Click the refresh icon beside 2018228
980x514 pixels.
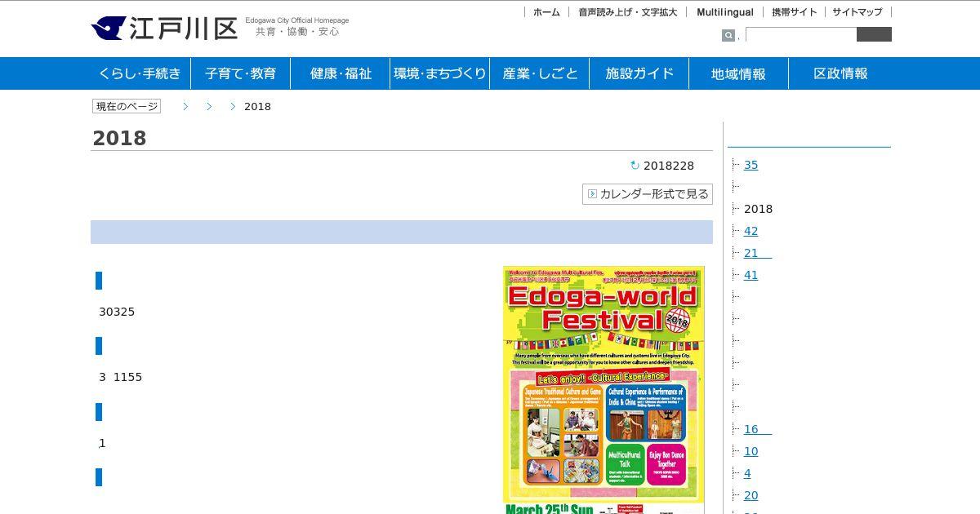pyautogui.click(x=635, y=166)
